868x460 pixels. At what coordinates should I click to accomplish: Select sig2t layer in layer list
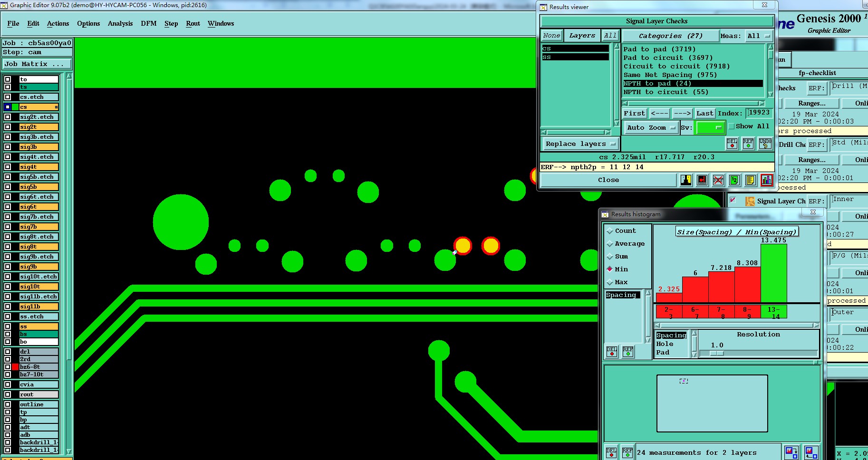39,127
